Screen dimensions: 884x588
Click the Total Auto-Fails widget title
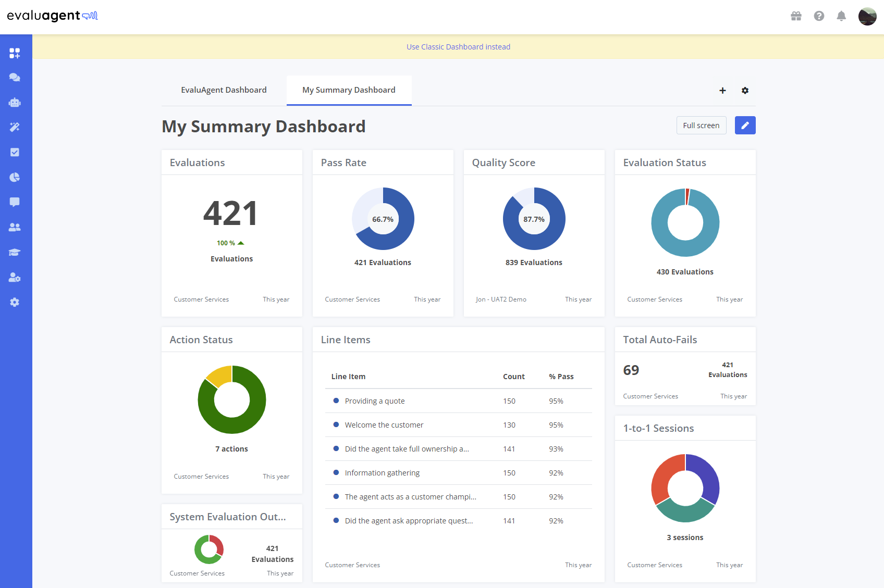click(660, 340)
